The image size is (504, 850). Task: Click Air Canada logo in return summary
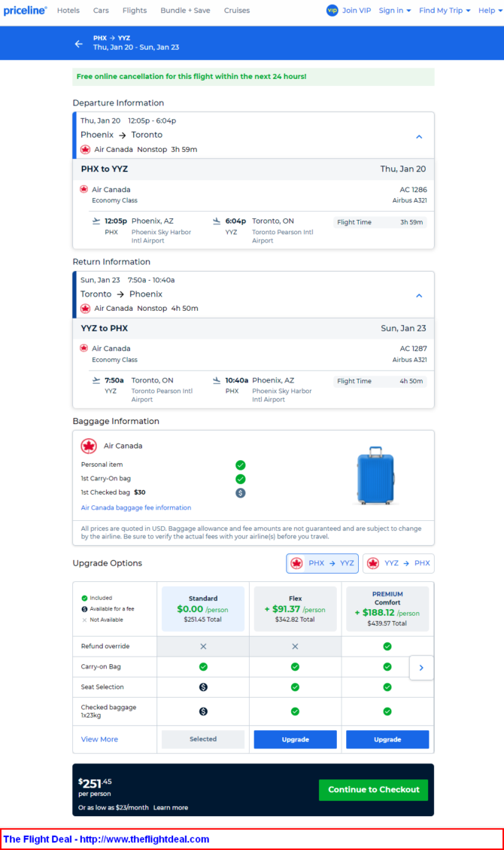(85, 309)
